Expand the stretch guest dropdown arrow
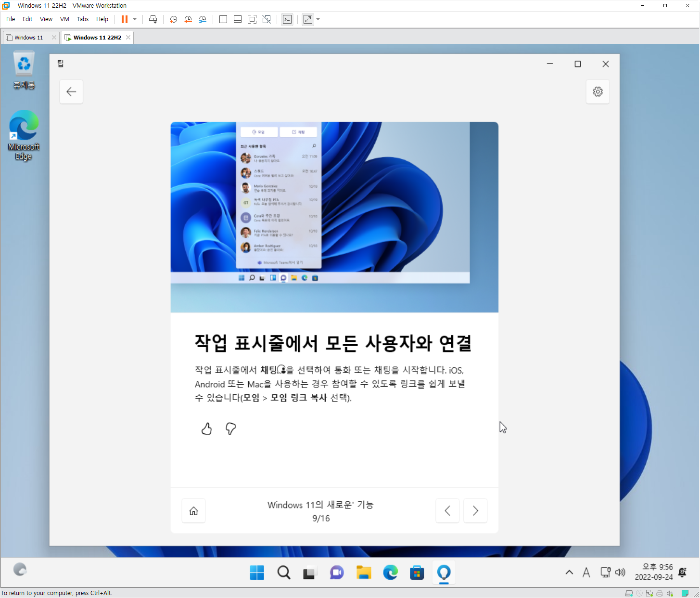The height and width of the screenshot is (598, 700). tap(318, 19)
